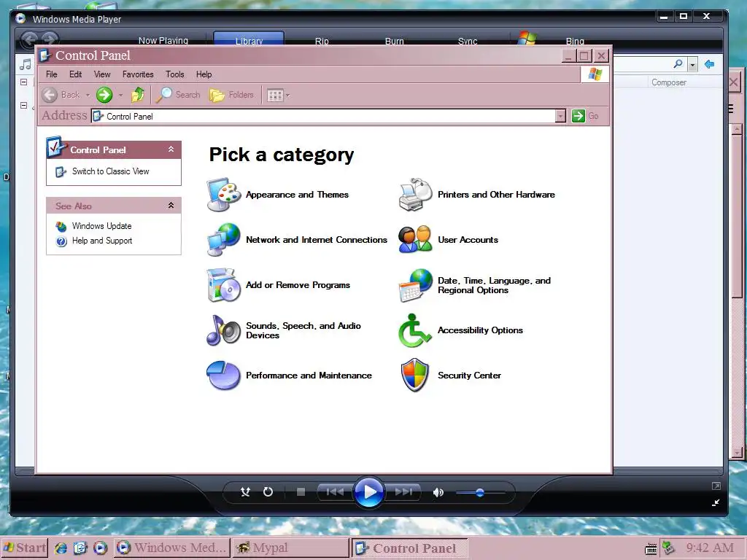Image resolution: width=747 pixels, height=560 pixels.
Task: Click Switch to Classic View link
Action: [x=111, y=171]
